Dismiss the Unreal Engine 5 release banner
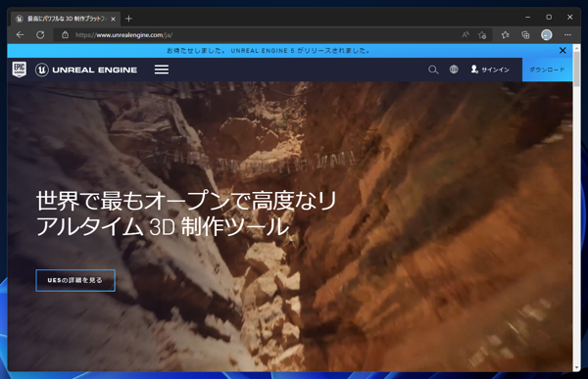This screenshot has height=379, width=588. (x=563, y=50)
